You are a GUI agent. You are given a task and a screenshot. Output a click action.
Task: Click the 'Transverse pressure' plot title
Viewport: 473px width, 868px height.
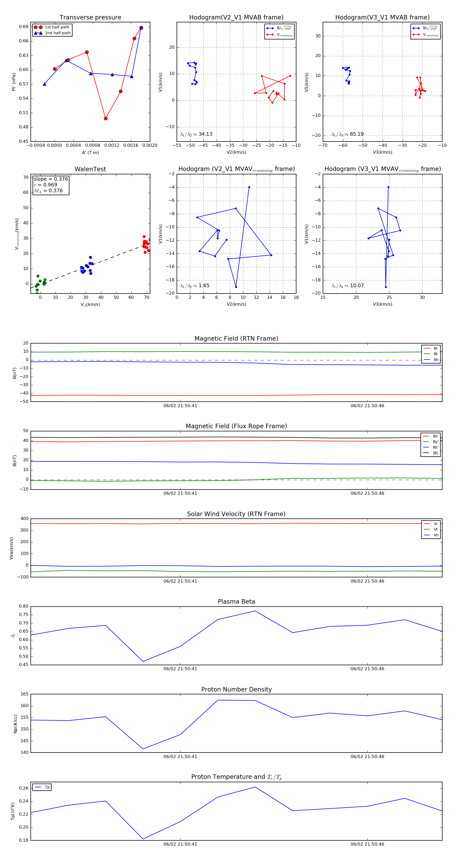click(90, 18)
